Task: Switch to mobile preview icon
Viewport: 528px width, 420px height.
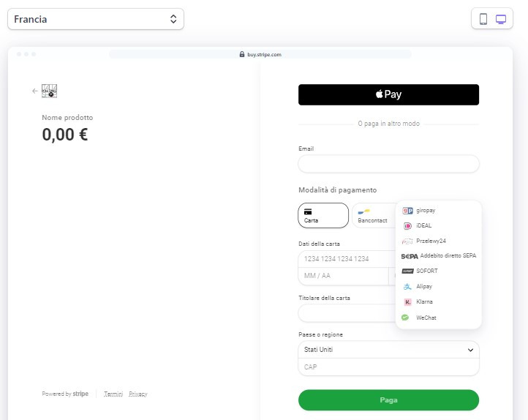Action: click(483, 19)
